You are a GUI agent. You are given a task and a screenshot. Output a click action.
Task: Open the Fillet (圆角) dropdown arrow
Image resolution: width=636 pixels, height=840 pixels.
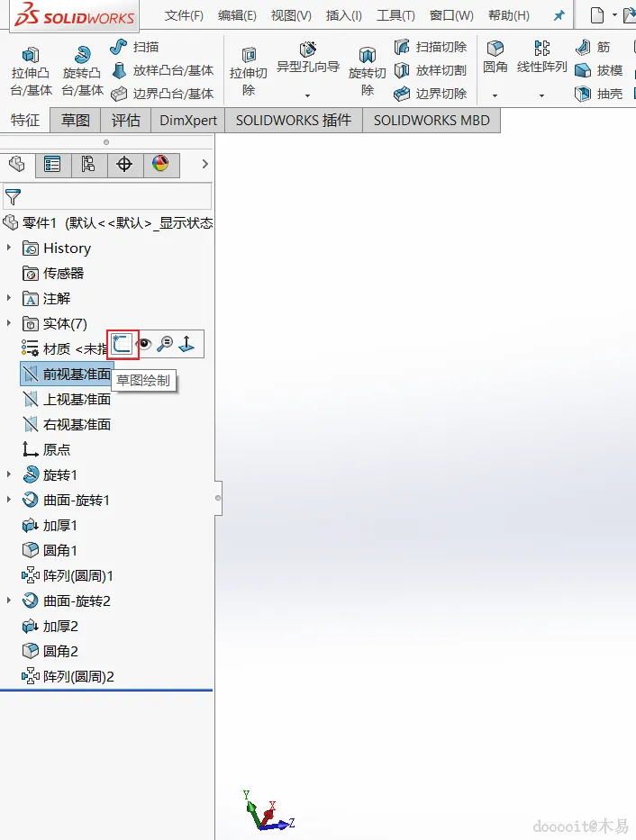[x=495, y=96]
